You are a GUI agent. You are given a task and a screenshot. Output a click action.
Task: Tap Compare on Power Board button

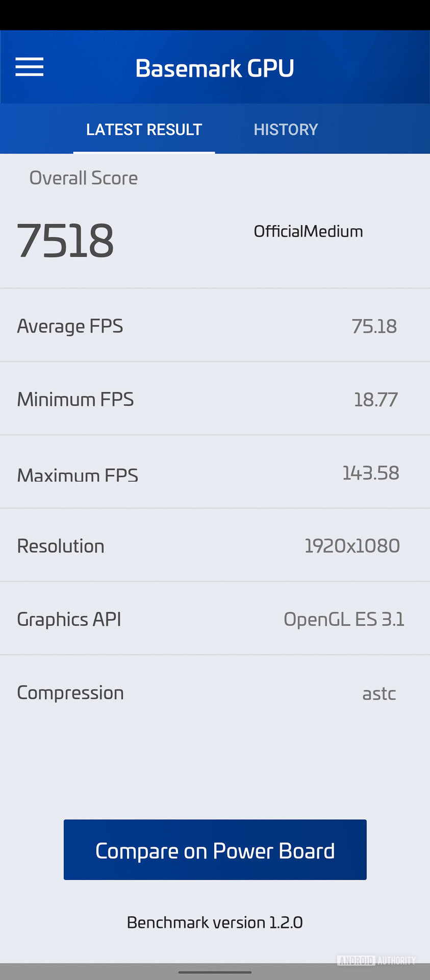215,850
